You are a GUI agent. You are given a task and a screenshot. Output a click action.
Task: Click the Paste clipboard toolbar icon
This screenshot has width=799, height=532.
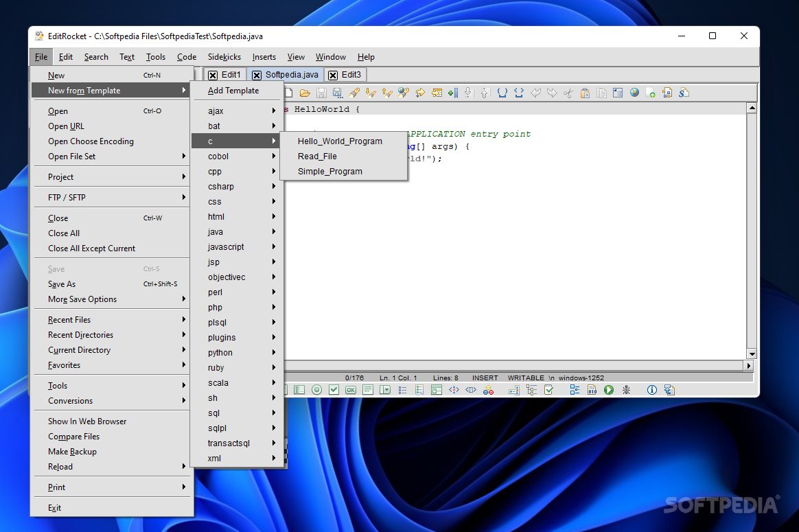click(585, 93)
